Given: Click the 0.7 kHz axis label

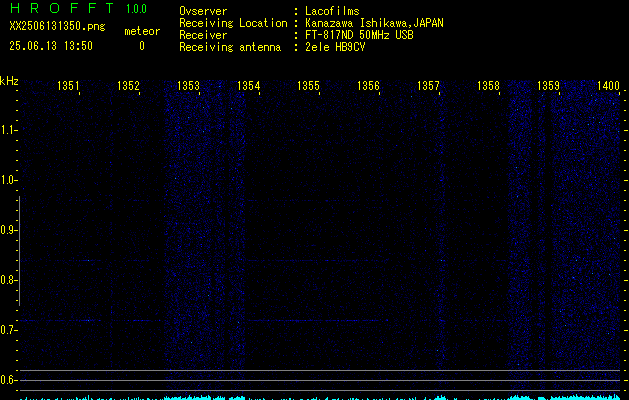Looking at the screenshot, I should [7, 330].
